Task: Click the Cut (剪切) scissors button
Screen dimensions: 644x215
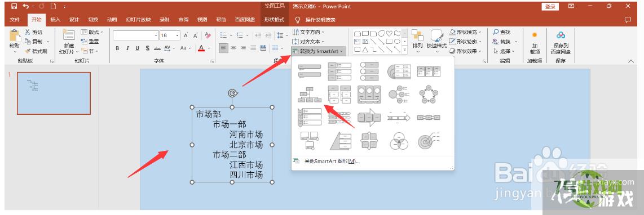Action: tap(34, 32)
